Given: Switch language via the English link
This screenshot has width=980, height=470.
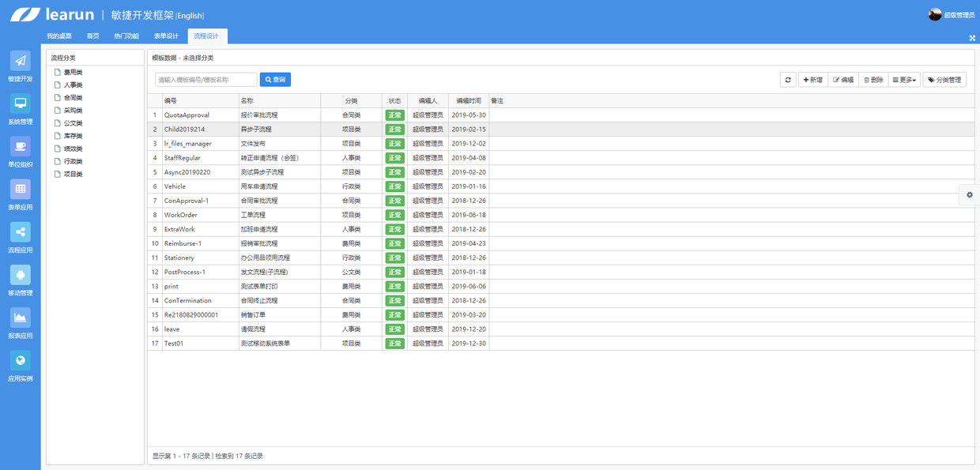Looking at the screenshot, I should [x=190, y=16].
